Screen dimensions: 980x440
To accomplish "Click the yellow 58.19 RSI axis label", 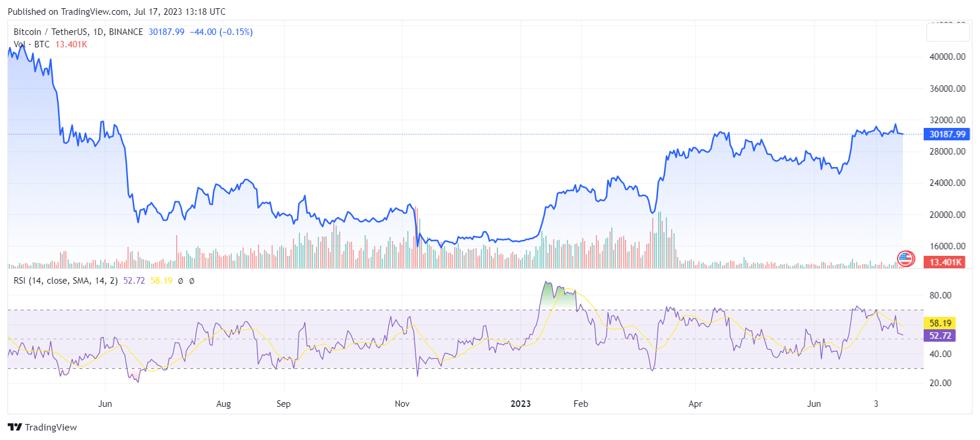I will (940, 323).
